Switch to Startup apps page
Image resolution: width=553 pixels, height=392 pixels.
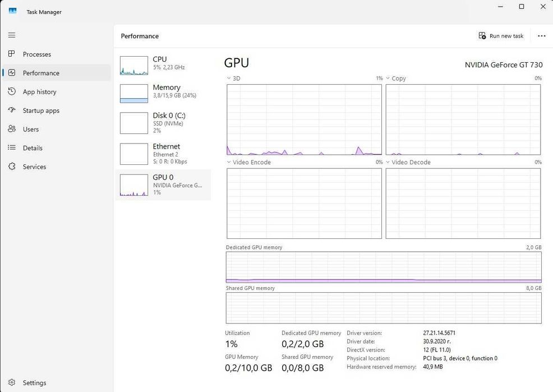[57, 110]
